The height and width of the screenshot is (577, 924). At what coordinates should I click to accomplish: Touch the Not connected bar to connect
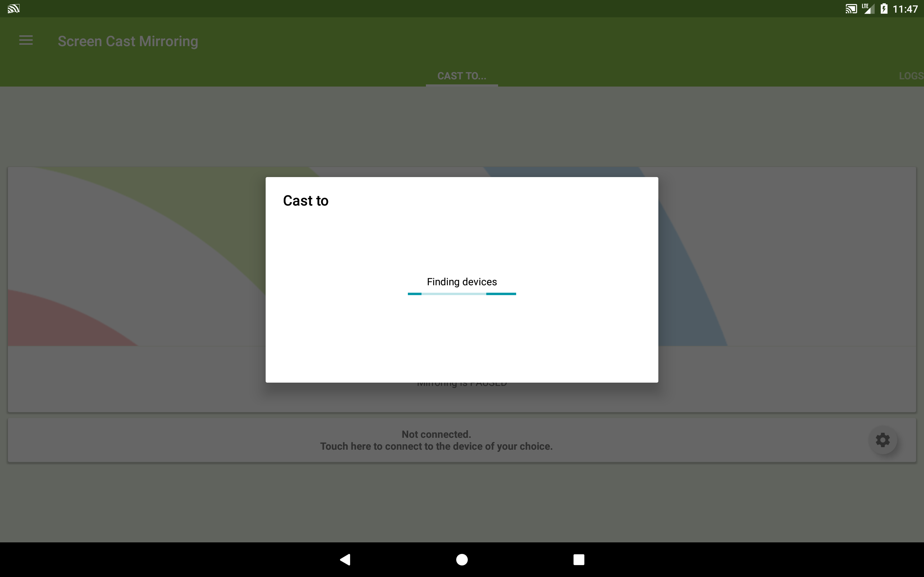pyautogui.click(x=436, y=440)
